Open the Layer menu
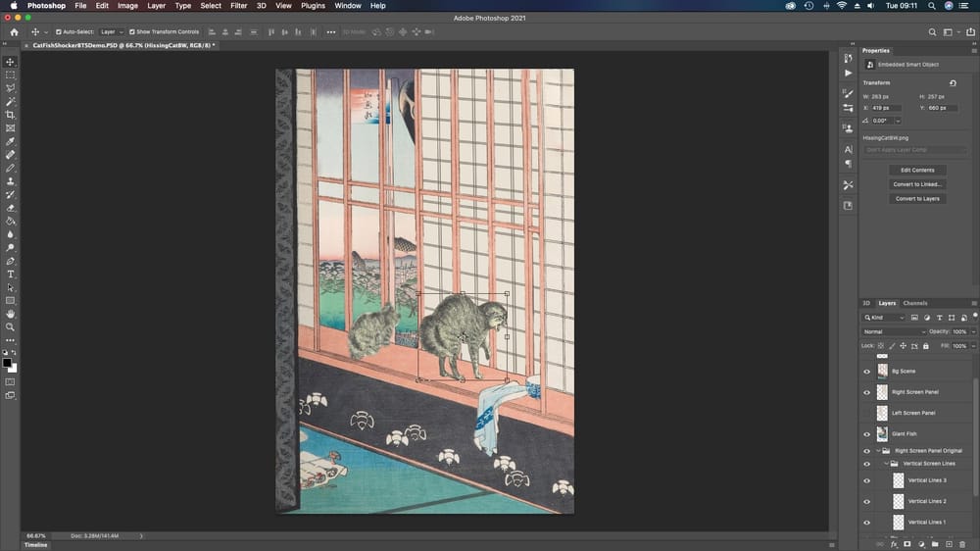This screenshot has width=980, height=551. [x=156, y=6]
